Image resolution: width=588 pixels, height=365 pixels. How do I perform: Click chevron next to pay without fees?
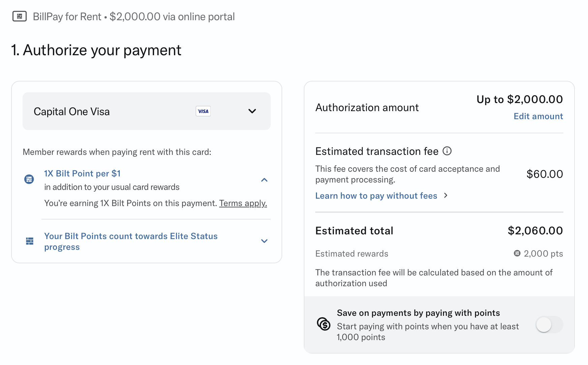coord(446,195)
